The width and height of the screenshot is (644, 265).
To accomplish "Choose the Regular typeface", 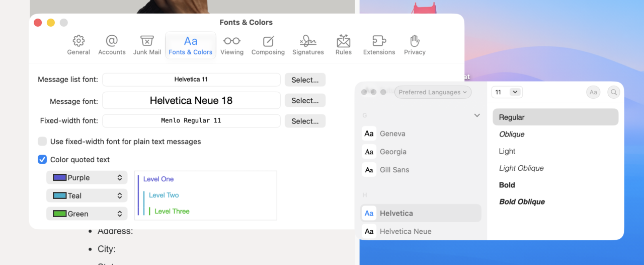I will pos(555,117).
